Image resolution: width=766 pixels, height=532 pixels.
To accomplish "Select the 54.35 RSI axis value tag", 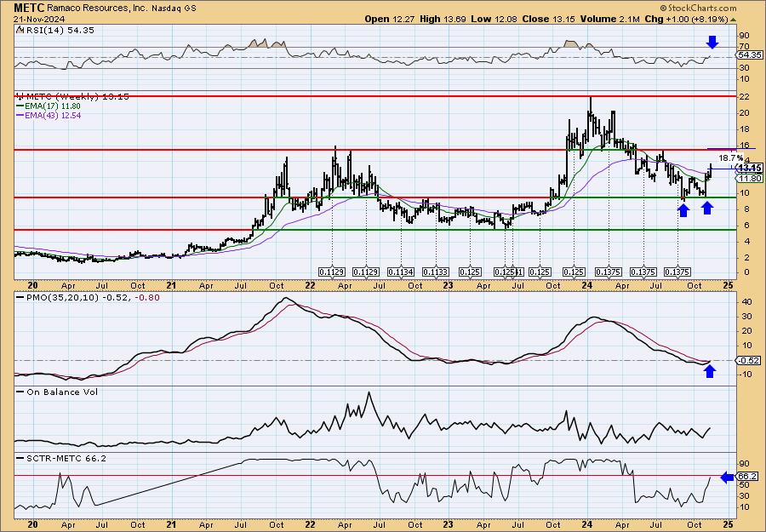I will click(749, 55).
